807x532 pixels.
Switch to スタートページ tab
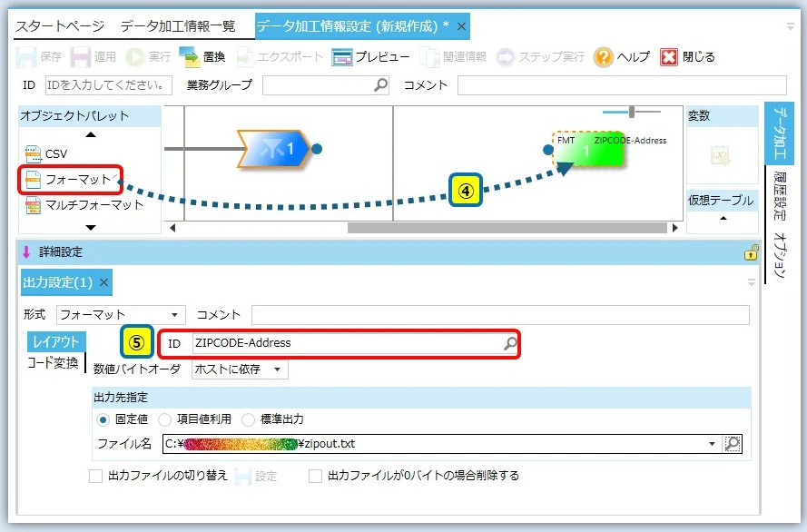(60, 26)
